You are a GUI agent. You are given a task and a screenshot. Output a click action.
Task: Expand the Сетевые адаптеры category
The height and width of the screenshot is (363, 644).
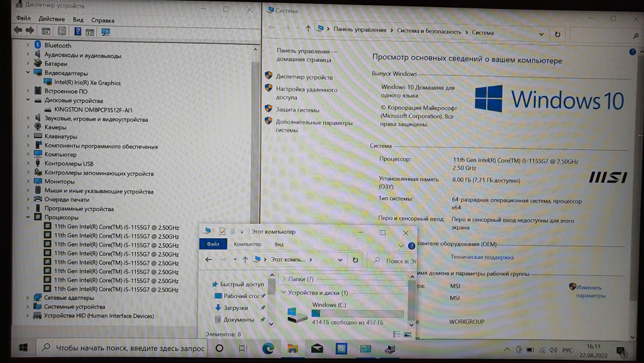[x=28, y=297]
